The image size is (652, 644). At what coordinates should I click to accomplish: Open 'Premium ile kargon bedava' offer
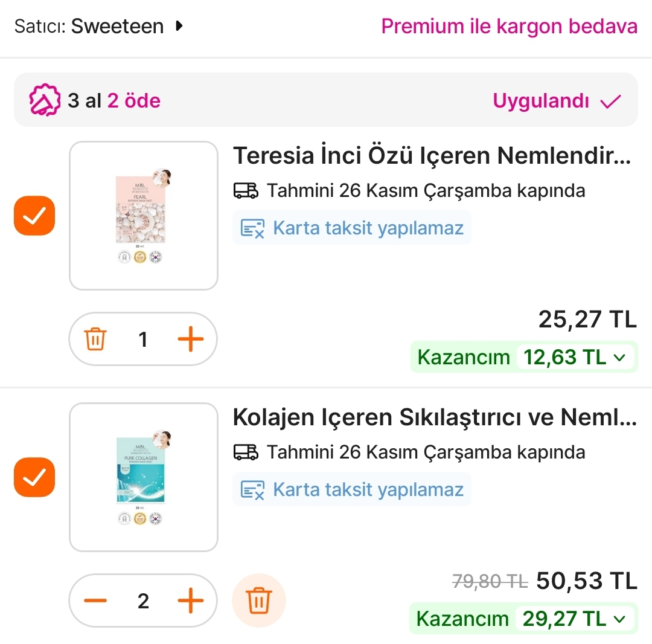509,27
